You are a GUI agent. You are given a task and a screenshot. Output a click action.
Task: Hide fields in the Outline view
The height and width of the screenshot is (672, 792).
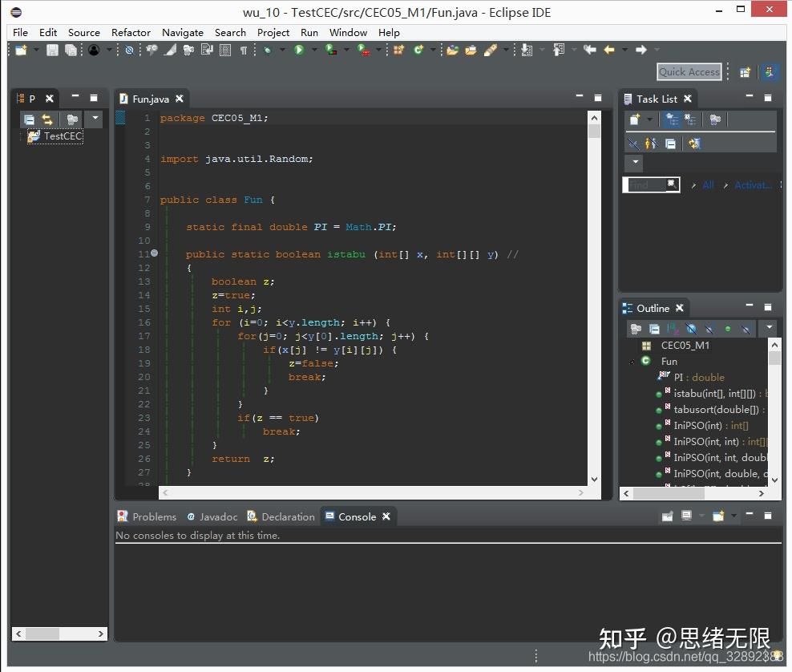coord(692,329)
